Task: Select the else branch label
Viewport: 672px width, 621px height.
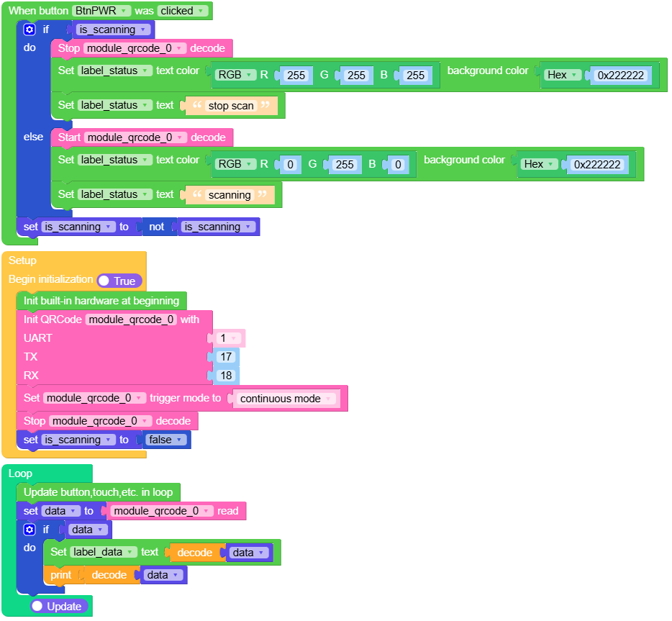Action: click(x=33, y=137)
